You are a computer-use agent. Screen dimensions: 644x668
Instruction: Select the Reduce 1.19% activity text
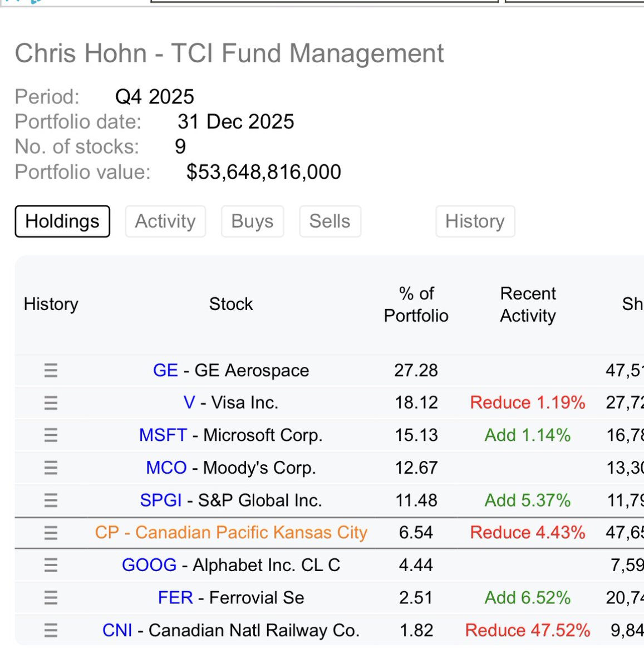[x=528, y=402]
